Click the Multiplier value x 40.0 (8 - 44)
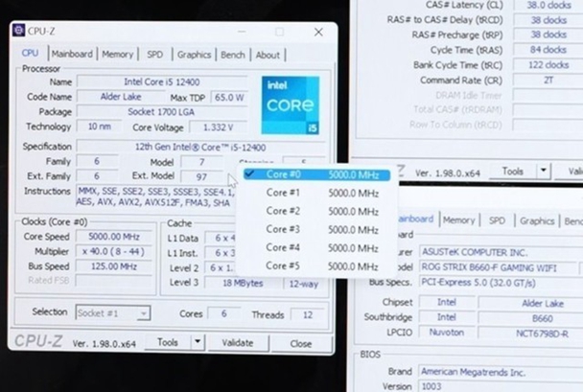Screen dimensions: 583x392 click(x=114, y=251)
